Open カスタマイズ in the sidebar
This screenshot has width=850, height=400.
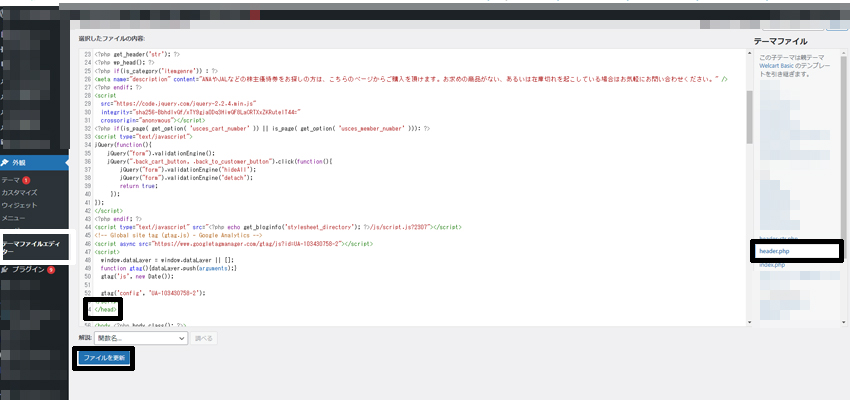point(19,192)
